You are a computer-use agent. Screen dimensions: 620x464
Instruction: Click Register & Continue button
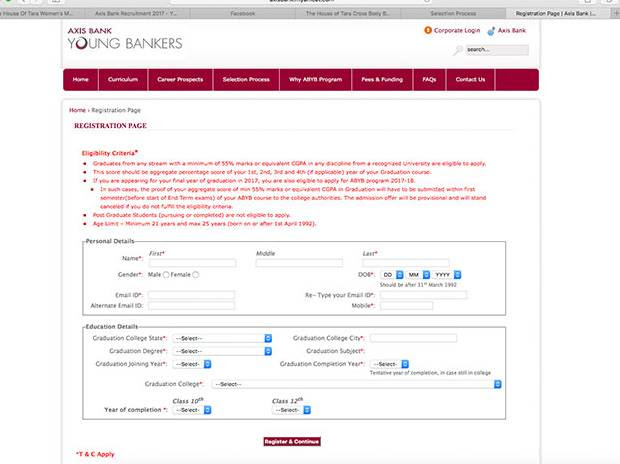292,441
